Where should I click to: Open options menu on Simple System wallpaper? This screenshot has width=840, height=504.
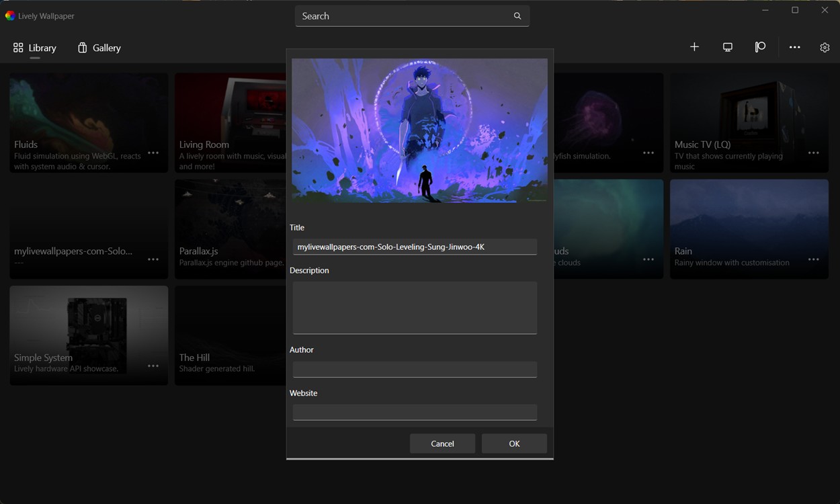(x=153, y=365)
